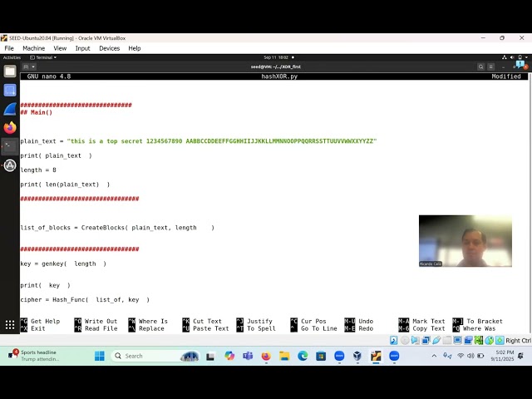Viewport: 532px width, 399px height.
Task: Select the Terminal icon in Ubuntu dock
Action: [x=10, y=146]
